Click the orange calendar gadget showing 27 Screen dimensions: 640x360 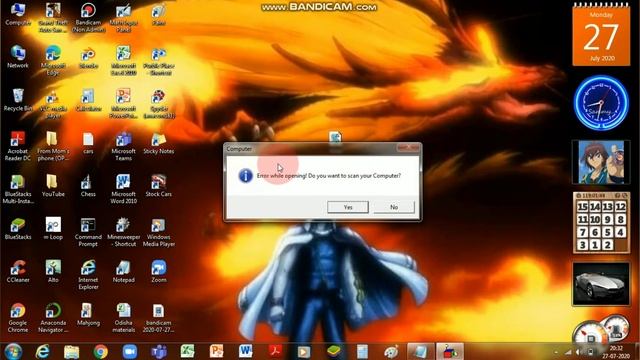point(601,35)
